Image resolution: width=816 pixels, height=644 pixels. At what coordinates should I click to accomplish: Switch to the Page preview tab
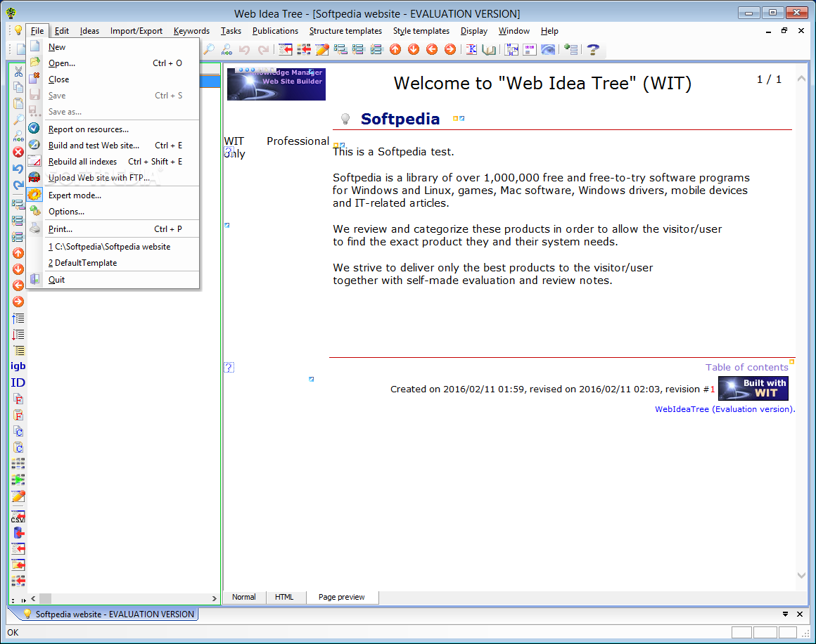click(341, 597)
